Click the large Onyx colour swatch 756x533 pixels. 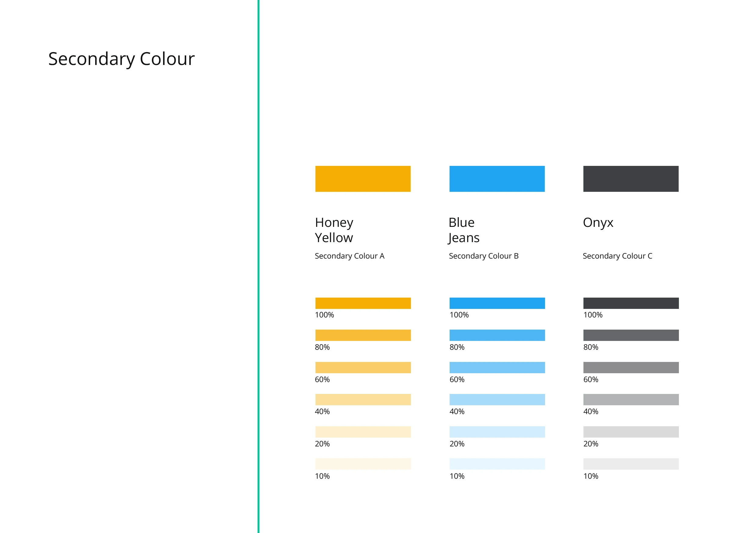[x=631, y=179]
